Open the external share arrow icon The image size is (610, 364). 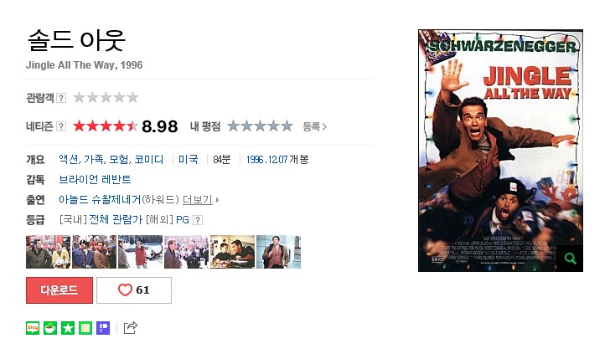[x=131, y=328]
